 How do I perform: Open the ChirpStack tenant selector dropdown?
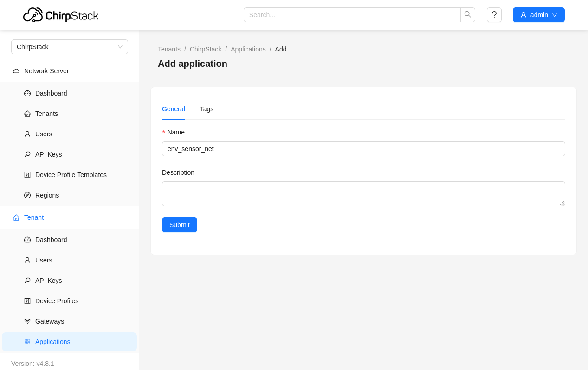(x=70, y=47)
